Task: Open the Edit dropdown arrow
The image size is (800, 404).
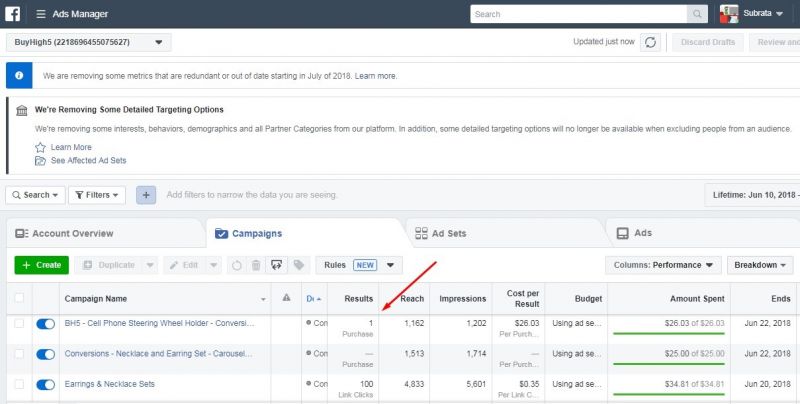Action: click(214, 265)
